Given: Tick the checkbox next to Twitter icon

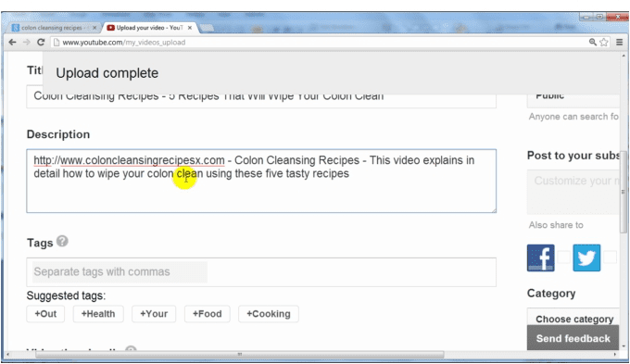Looking at the screenshot, I should pyautogui.click(x=610, y=257).
